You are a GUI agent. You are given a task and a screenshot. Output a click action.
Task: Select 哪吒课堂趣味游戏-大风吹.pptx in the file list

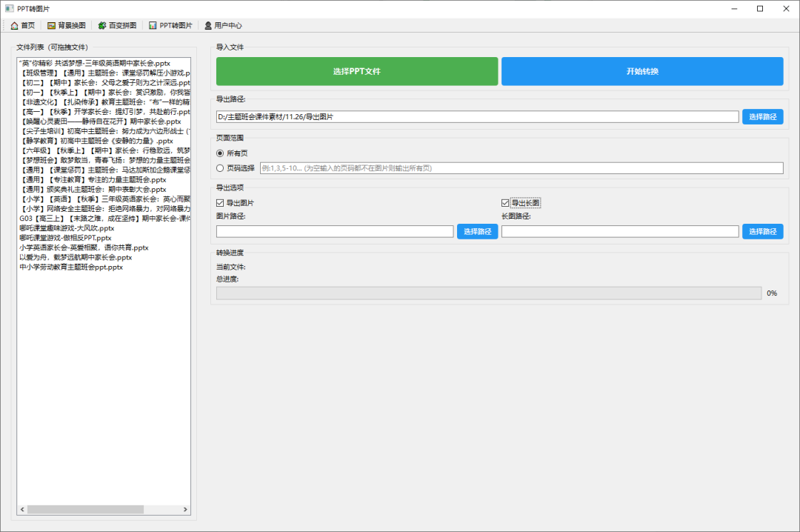(x=67, y=228)
